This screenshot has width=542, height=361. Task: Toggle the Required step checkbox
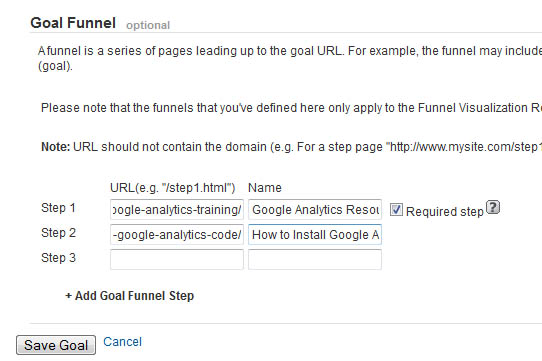point(396,210)
